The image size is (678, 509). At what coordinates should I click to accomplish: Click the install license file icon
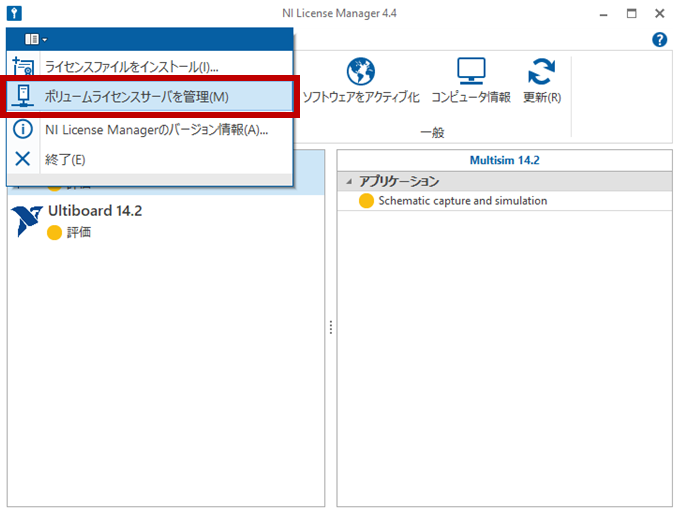pos(23,66)
